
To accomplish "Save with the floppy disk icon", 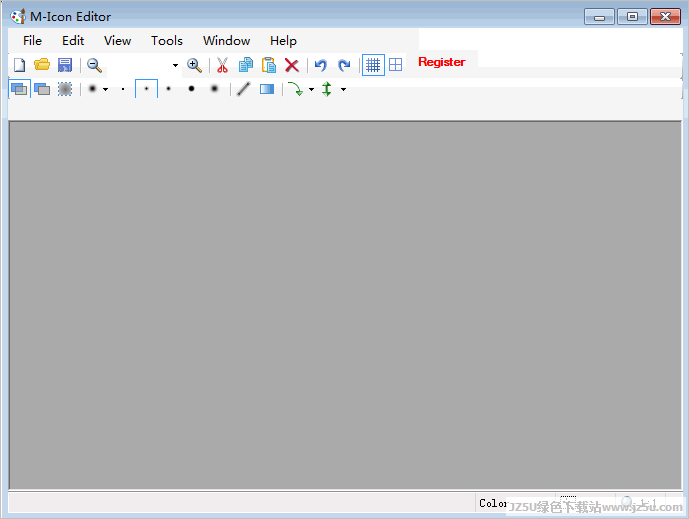I will tap(65, 65).
